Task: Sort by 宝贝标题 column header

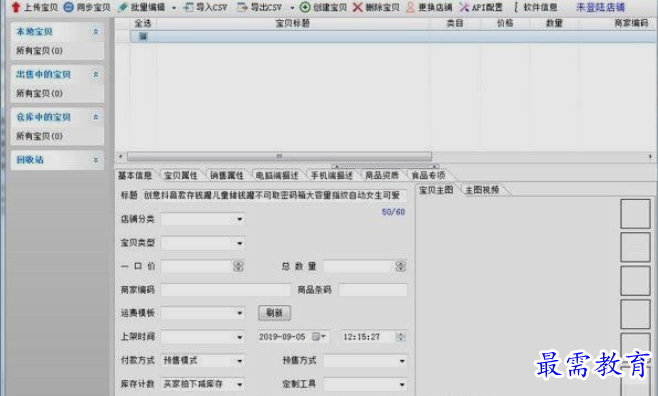Action: point(292,23)
